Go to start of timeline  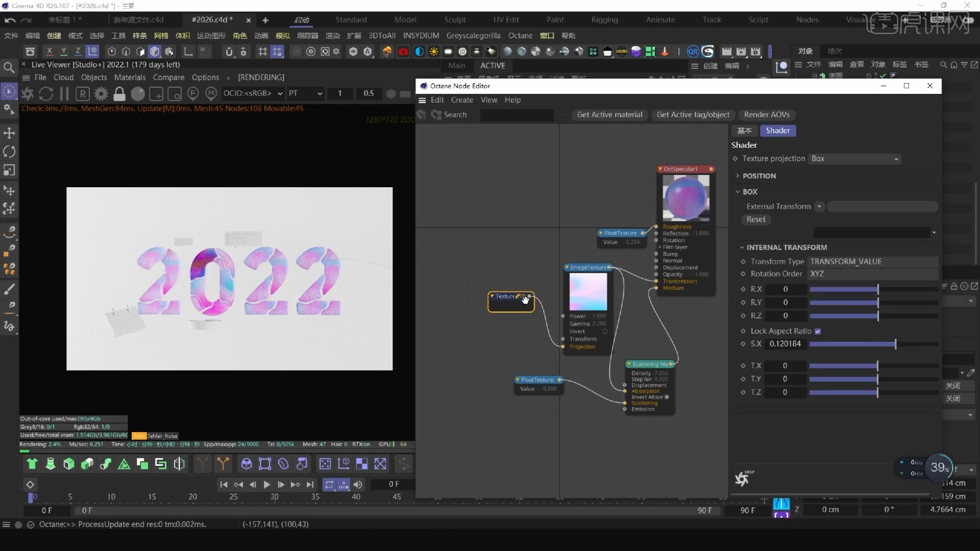224,485
